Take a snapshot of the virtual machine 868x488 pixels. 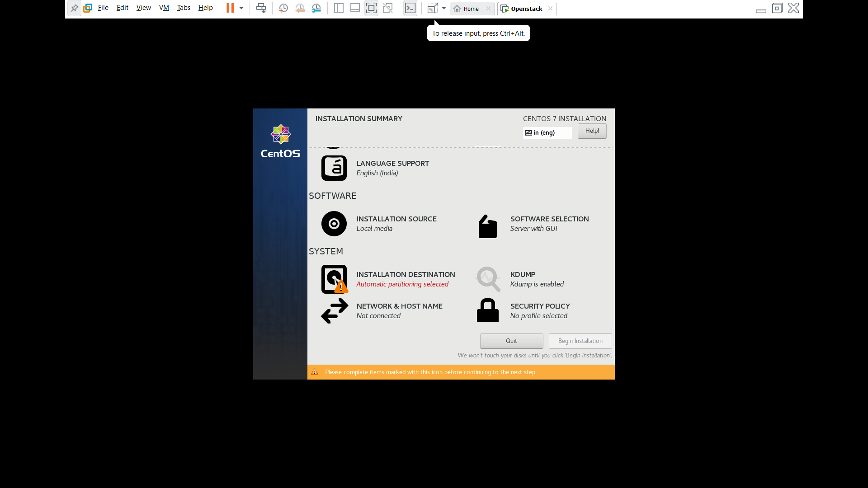pos(283,8)
